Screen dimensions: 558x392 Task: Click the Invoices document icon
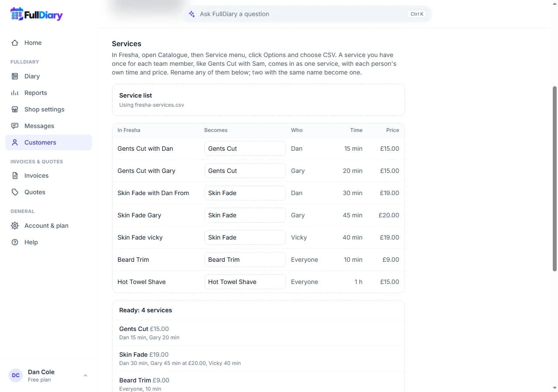[x=15, y=176]
